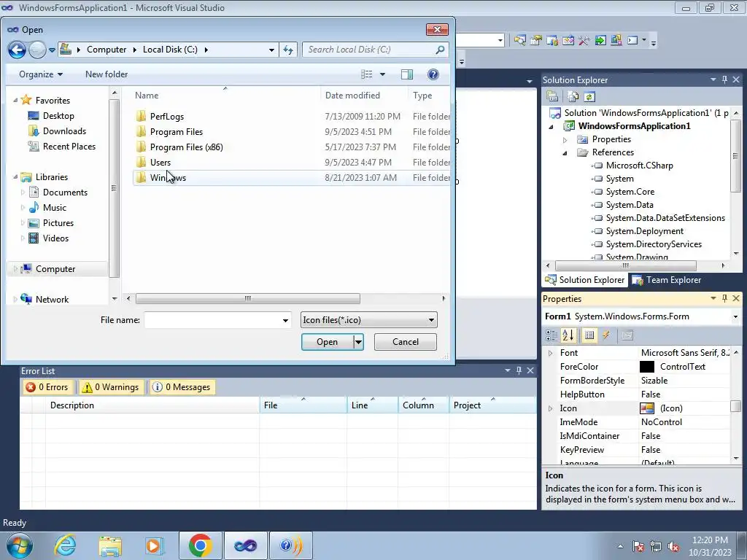The width and height of the screenshot is (747, 560).
Task: Launch Internet Explorer from the taskbar
Action: (x=65, y=545)
